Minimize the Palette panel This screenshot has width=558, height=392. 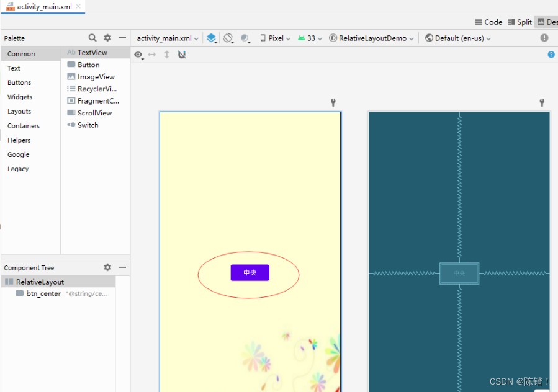pos(122,38)
